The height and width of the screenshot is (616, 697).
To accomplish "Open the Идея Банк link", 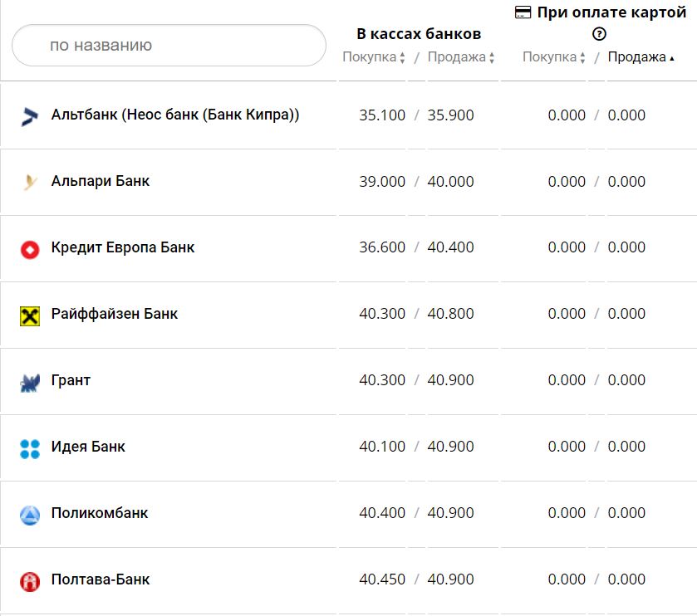I will pyautogui.click(x=88, y=447).
